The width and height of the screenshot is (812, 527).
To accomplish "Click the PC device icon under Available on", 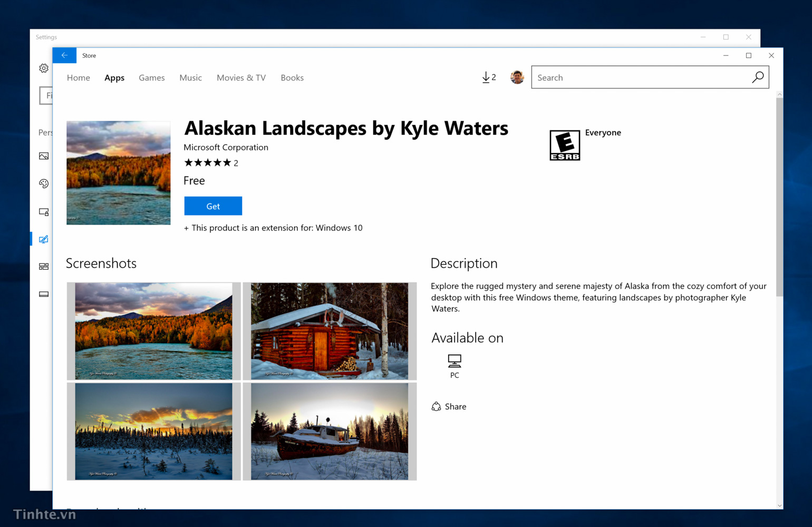I will [455, 361].
